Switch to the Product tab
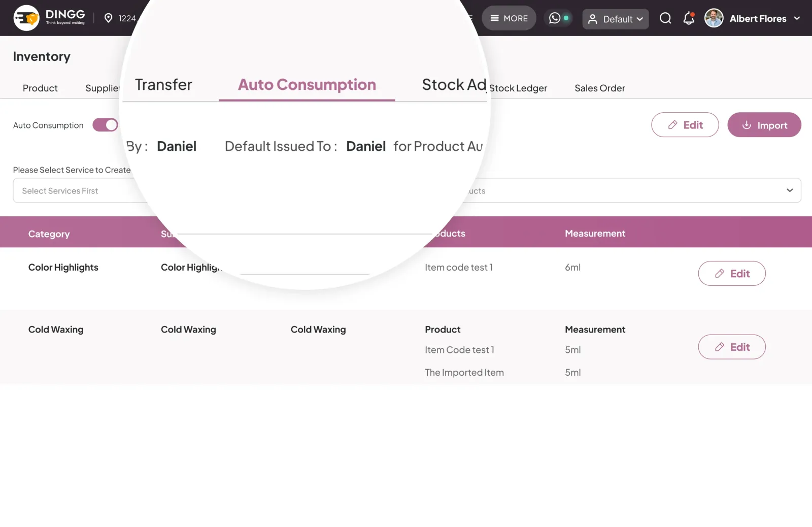The width and height of the screenshot is (812, 527). tap(40, 88)
